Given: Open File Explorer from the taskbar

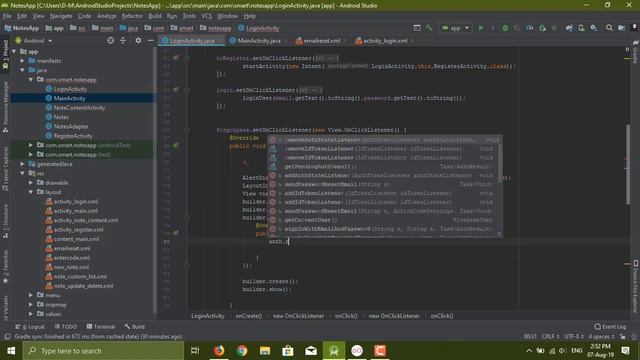Looking at the screenshot, I should point(265,351).
